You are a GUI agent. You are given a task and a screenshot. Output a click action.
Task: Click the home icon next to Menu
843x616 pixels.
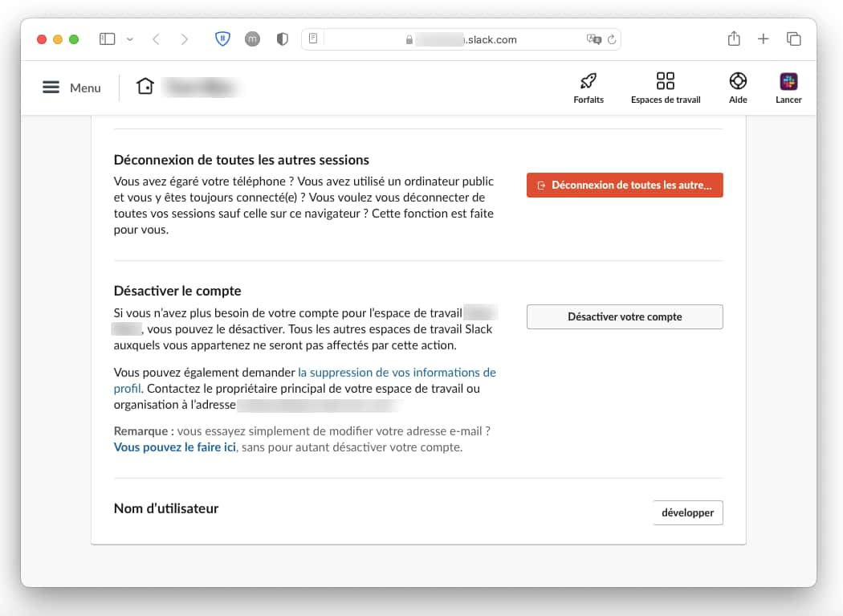(x=145, y=87)
